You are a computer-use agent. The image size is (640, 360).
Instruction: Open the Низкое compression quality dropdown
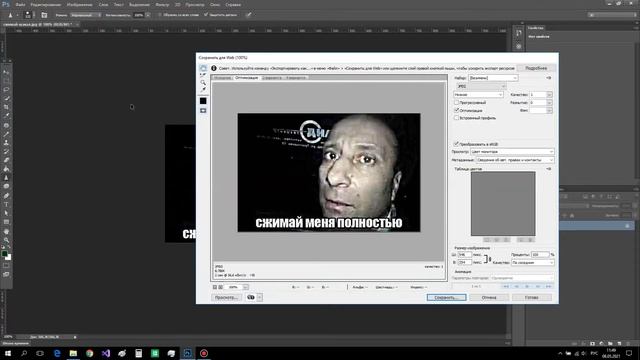(x=478, y=94)
